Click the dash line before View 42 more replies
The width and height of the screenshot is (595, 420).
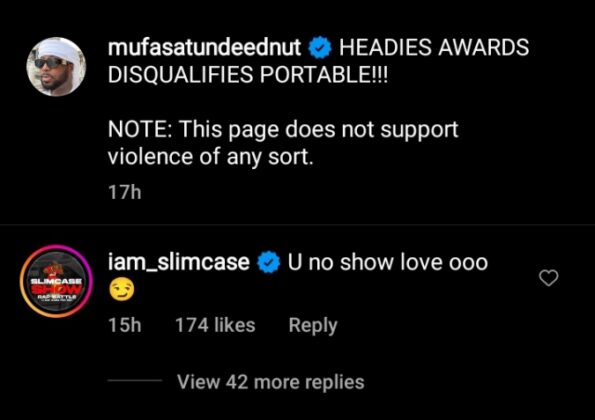pyautogui.click(x=135, y=380)
